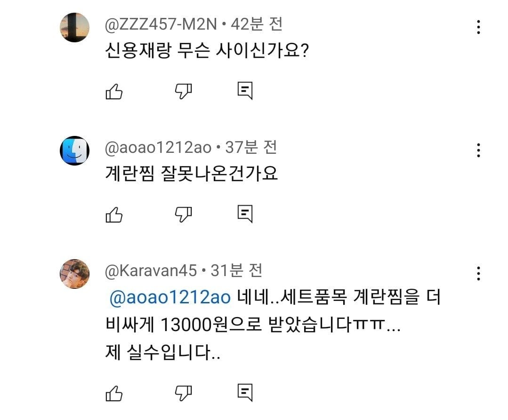Open more options for @aoao1212ao comment

point(478,151)
